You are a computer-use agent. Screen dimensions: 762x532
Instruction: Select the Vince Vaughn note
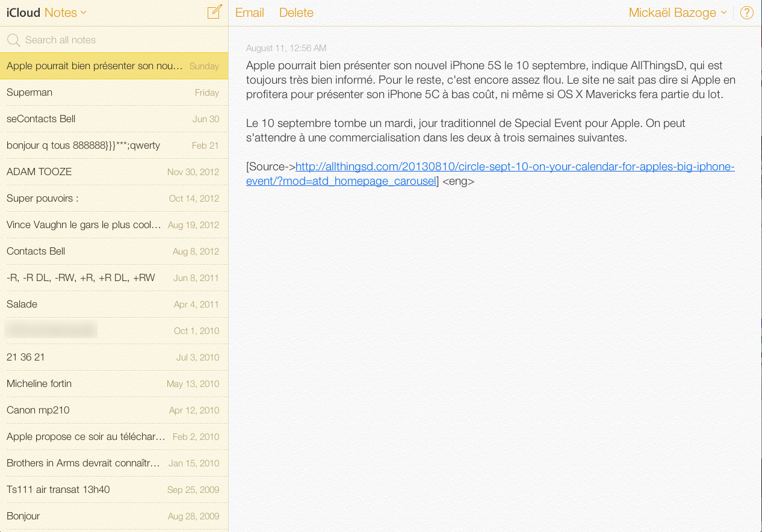[114, 225]
